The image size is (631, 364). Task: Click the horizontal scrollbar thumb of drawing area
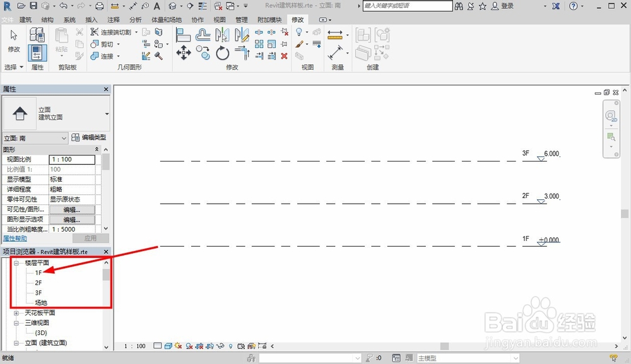(444, 346)
